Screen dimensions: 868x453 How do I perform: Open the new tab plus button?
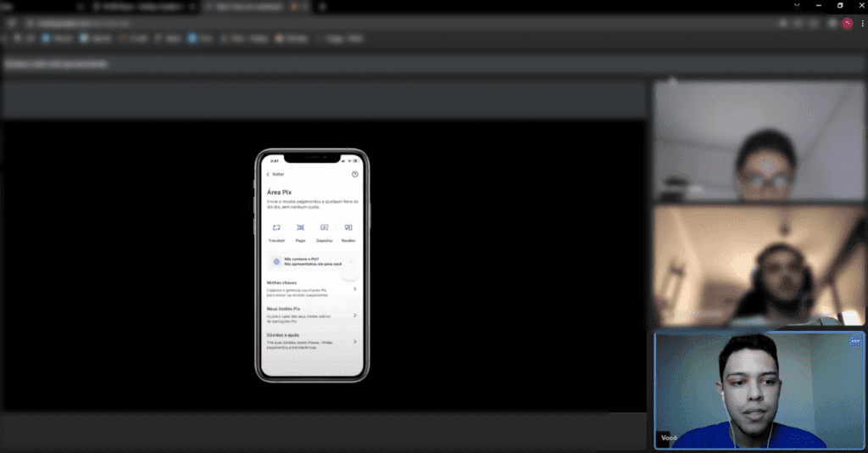pos(322,7)
